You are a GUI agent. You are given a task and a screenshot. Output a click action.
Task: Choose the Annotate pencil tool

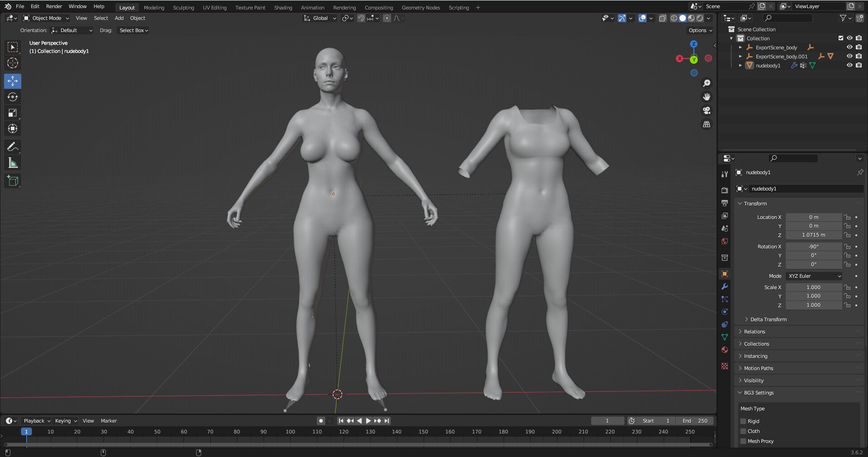[x=13, y=147]
